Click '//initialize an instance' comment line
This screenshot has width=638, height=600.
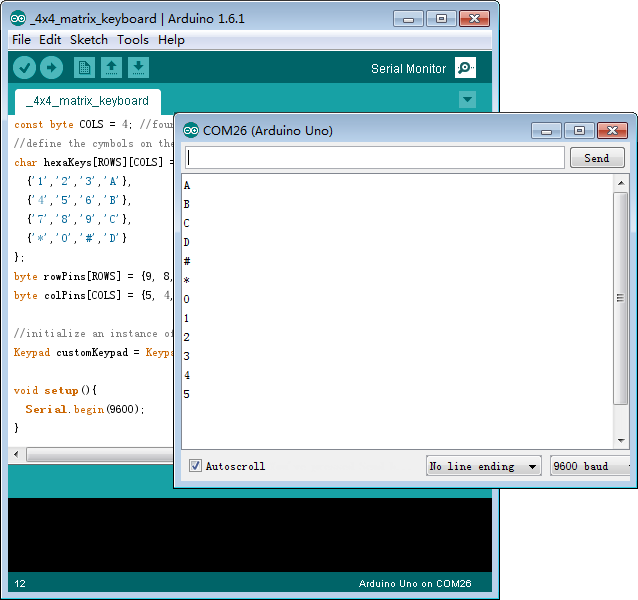pyautogui.click(x=93, y=334)
